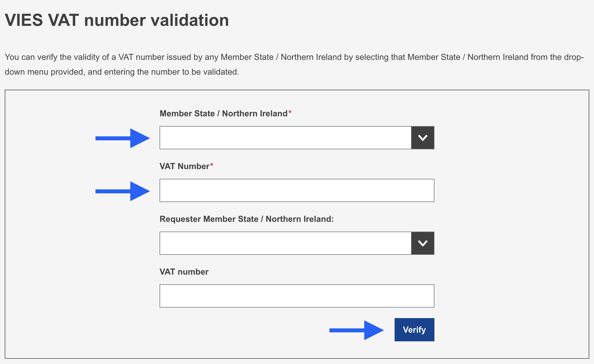Screen dimensions: 594x364
Task: Click the word 'Verify' on the blue button
Action: (x=414, y=330)
